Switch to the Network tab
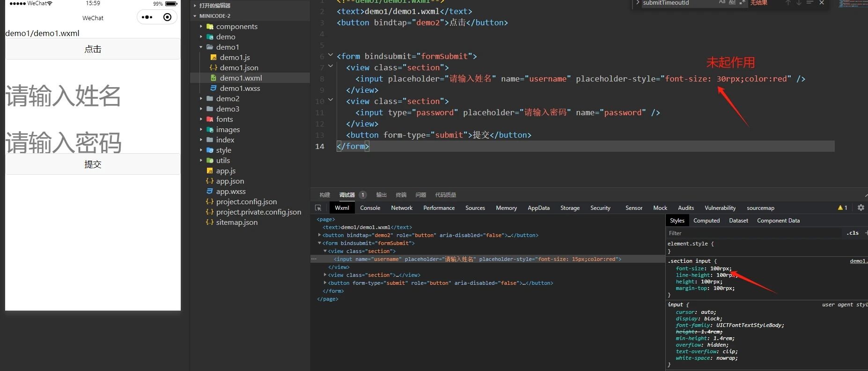The image size is (868, 371). 402,208
